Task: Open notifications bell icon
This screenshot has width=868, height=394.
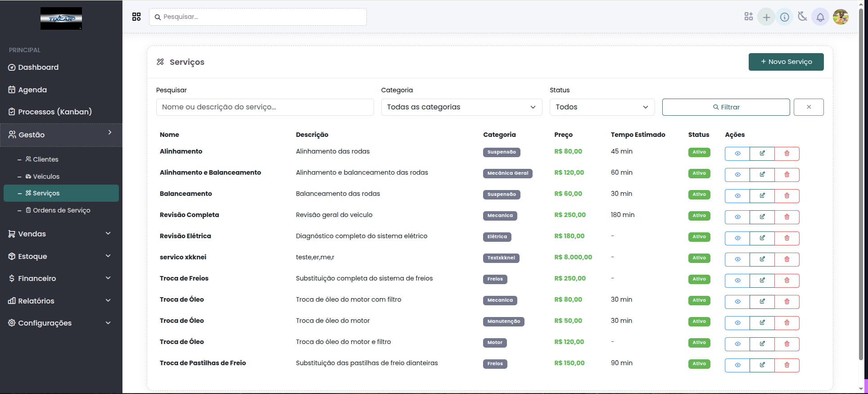Action: (820, 17)
